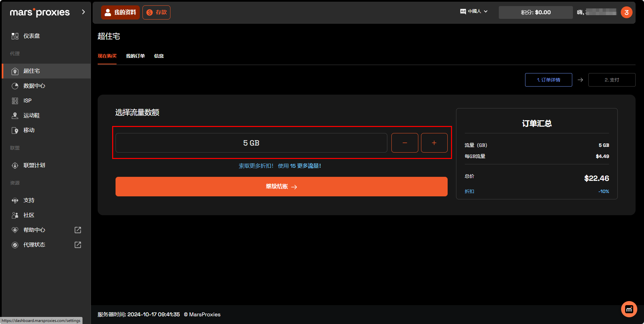The height and width of the screenshot is (324, 644).
Task: Click the 仪表盘 dashboard icon in sidebar
Action: tap(15, 36)
